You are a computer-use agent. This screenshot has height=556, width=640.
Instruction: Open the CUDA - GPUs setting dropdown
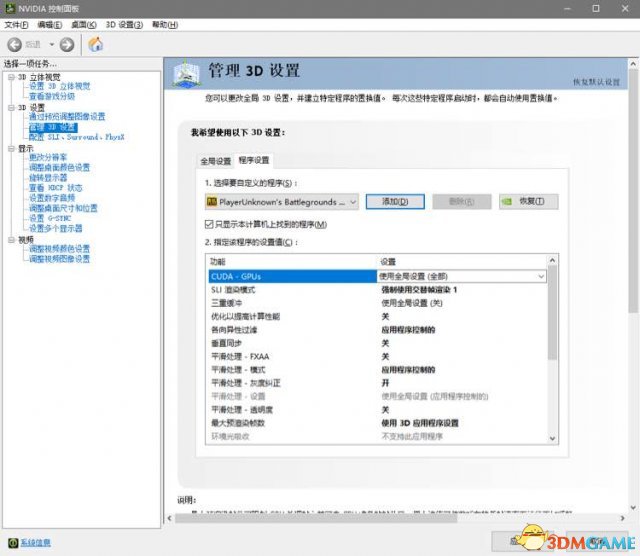541,276
